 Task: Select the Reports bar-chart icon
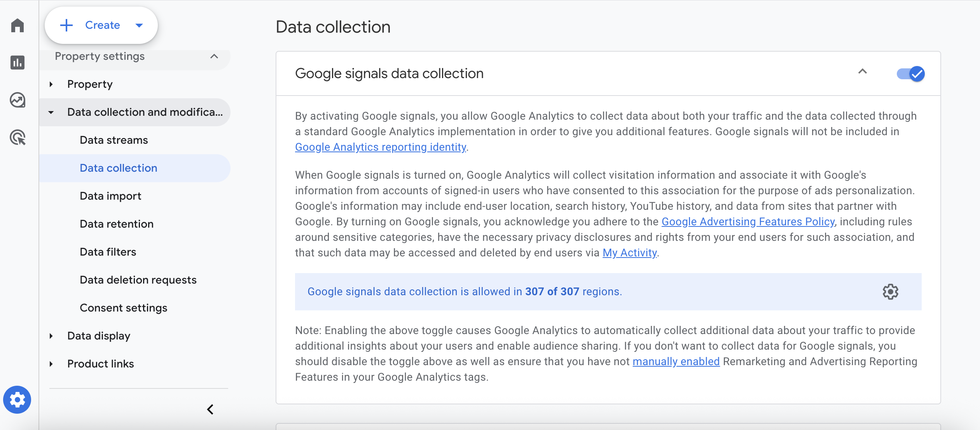coord(17,62)
